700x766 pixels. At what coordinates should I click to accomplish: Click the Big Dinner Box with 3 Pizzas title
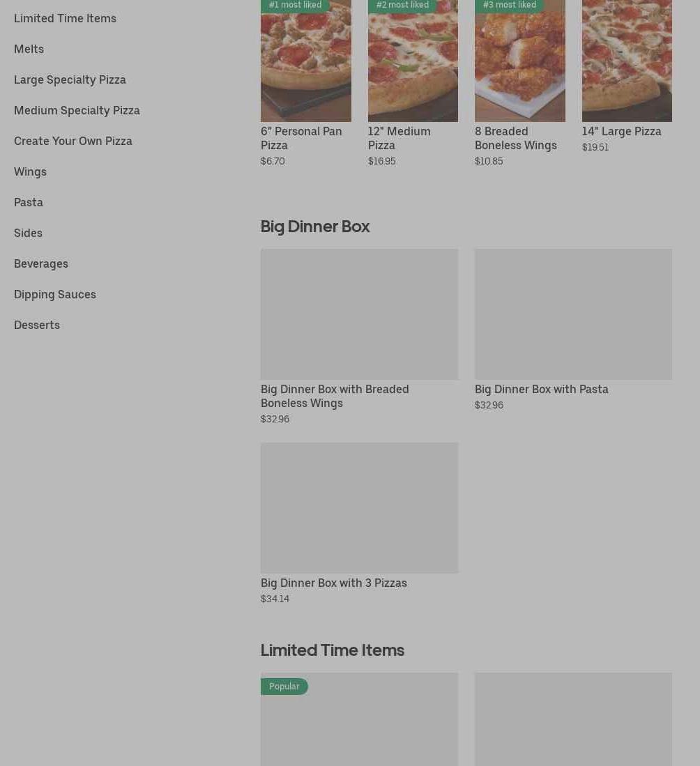(333, 583)
